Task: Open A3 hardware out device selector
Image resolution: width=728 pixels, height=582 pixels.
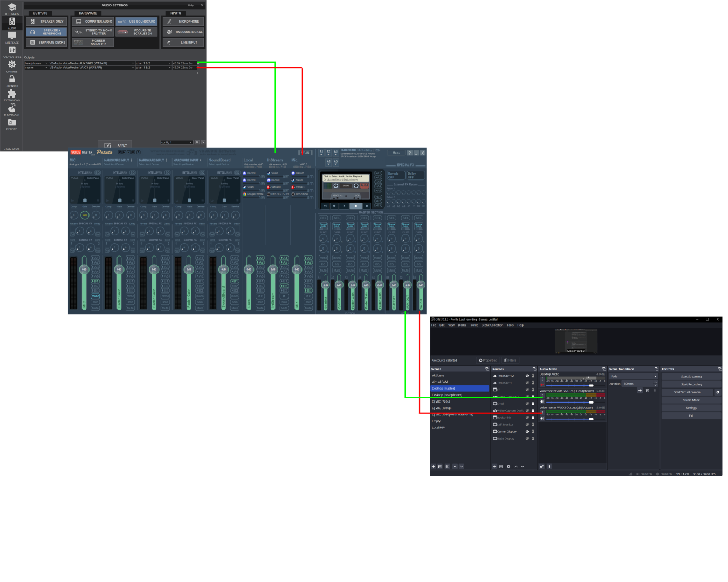Action: [x=335, y=153]
